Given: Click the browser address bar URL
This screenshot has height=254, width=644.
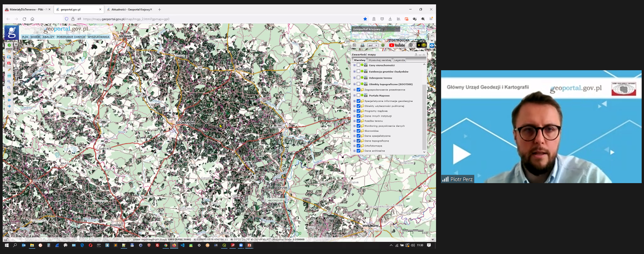Looking at the screenshot, I should click(126, 19).
